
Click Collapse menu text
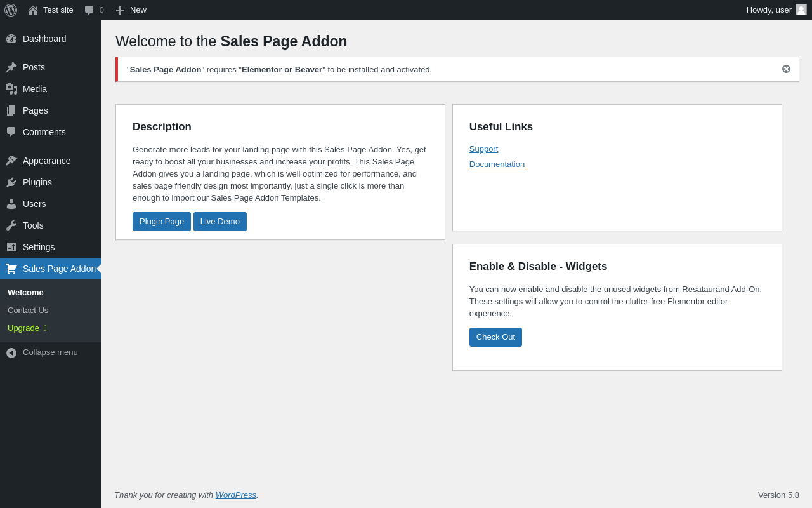[50, 352]
